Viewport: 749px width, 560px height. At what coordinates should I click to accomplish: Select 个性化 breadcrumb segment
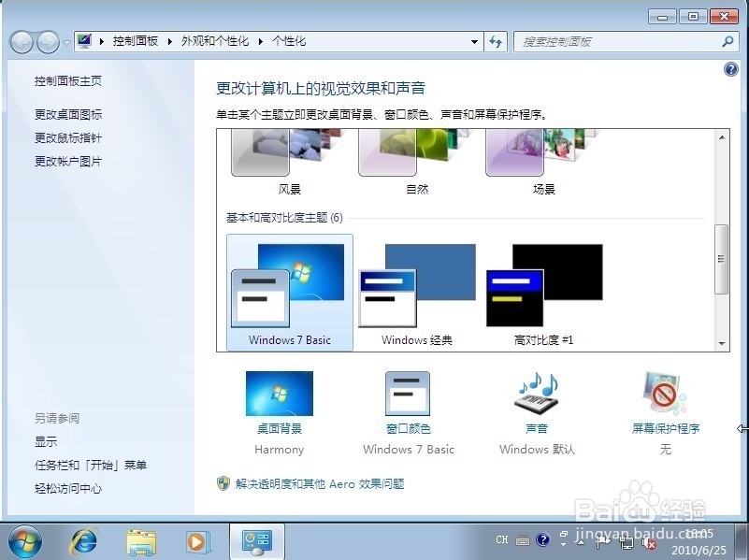pos(289,41)
